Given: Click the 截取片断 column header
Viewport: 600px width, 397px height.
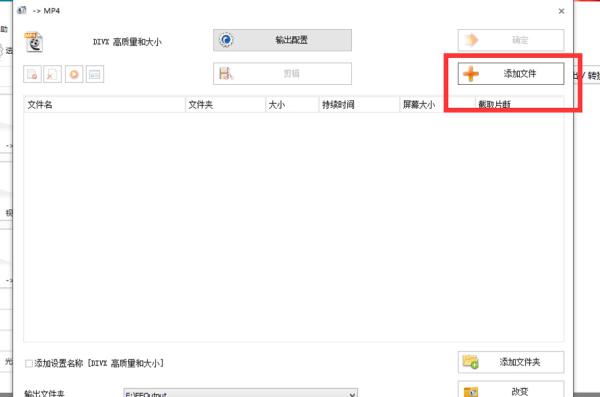Looking at the screenshot, I should pyautogui.click(x=519, y=105).
